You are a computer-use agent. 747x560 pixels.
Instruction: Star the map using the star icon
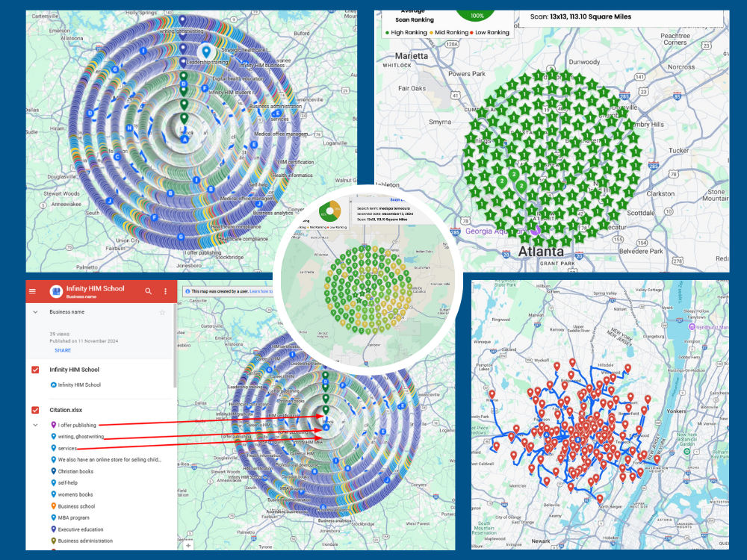tap(162, 312)
